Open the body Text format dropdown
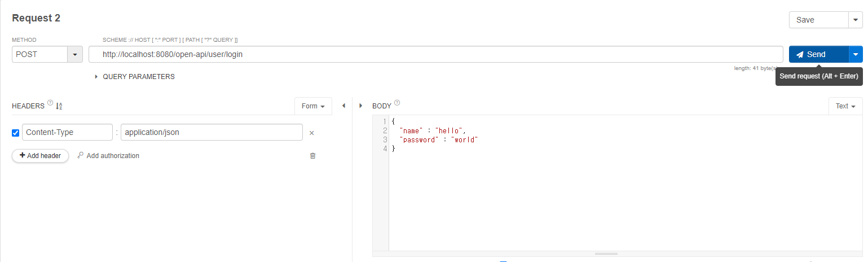 [845, 106]
